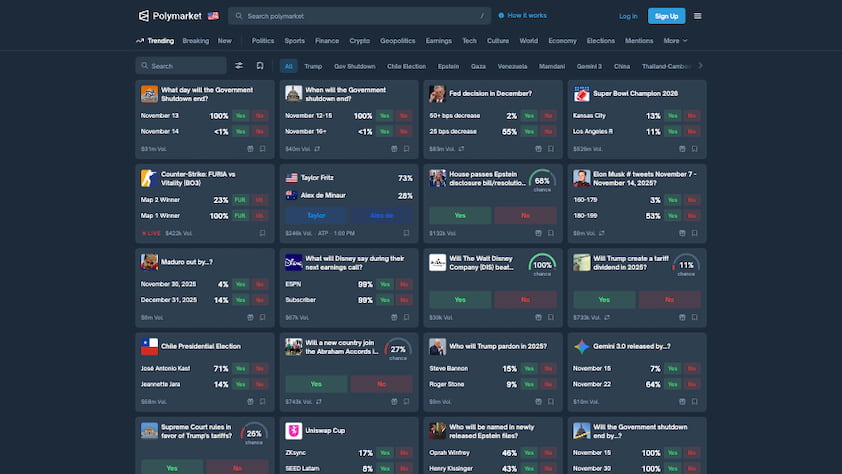Viewport: 842px width, 474px height.
Task: Pick Taylor in the Fritz match
Action: pyautogui.click(x=316, y=215)
